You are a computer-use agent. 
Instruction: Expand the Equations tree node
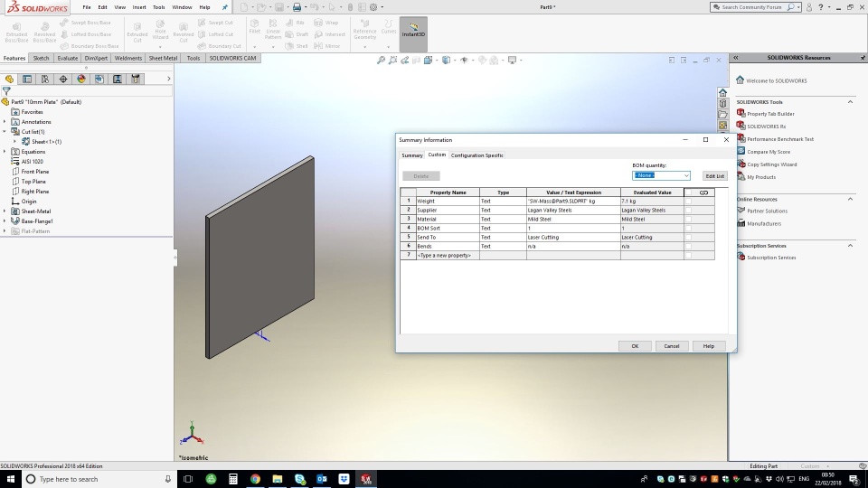pos(5,152)
